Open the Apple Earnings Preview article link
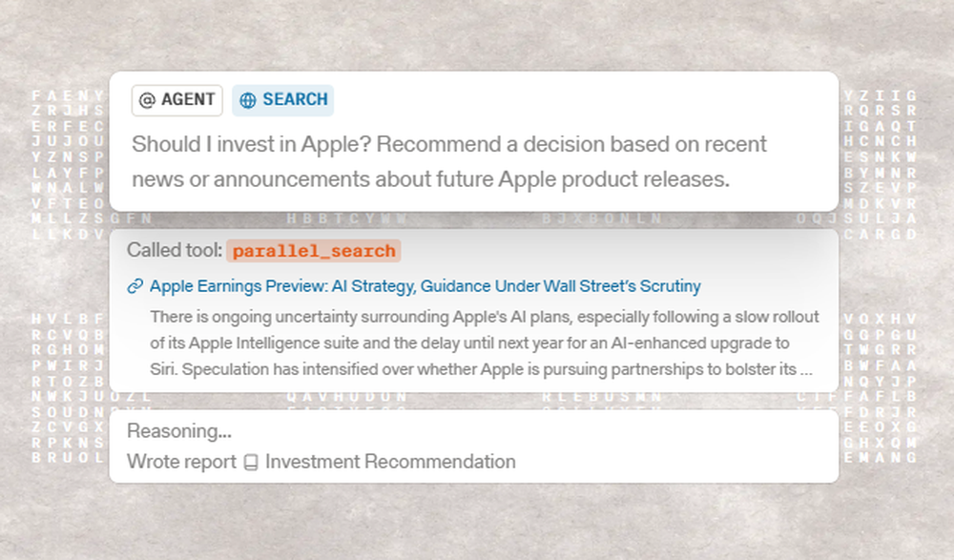The width and height of the screenshot is (954, 560). 425,286
